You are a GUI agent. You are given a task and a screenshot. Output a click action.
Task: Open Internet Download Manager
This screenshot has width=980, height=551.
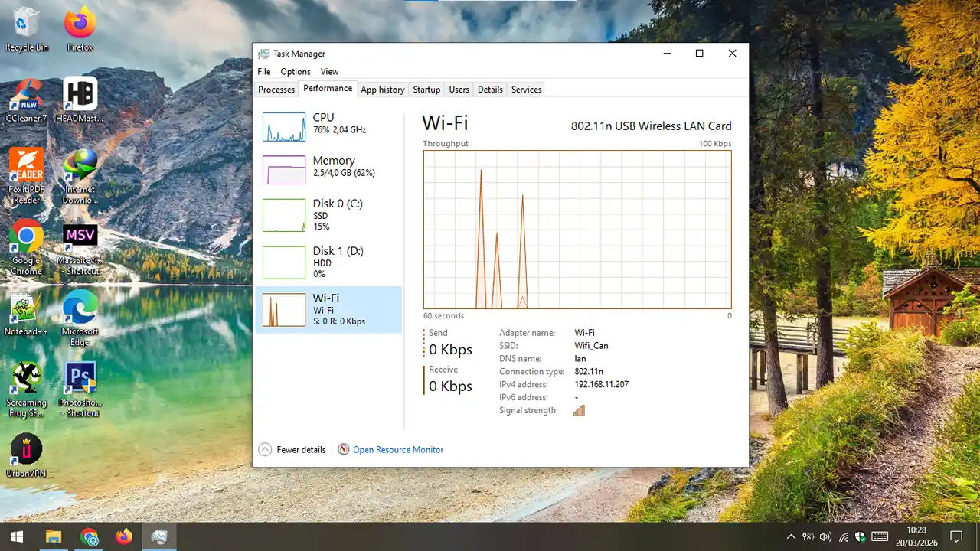click(x=80, y=165)
